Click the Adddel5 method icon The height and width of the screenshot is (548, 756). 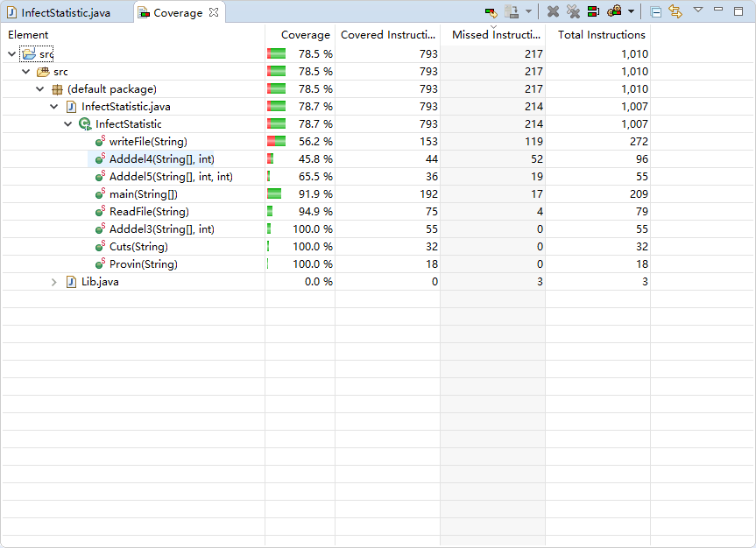click(x=100, y=177)
